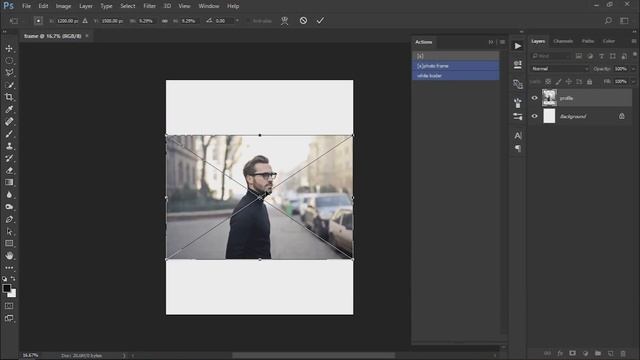Viewport: 640px width, 360px height.
Task: Reset default foreground and background colors
Action: (x=4, y=279)
